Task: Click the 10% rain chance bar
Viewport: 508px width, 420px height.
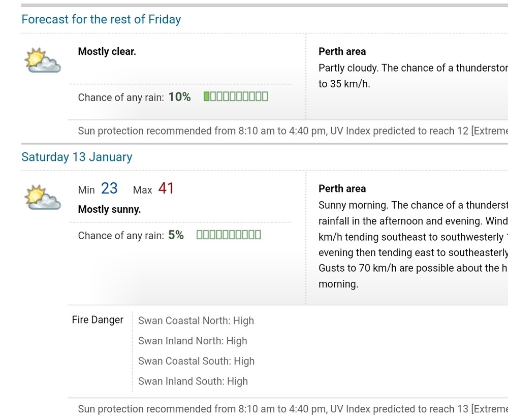Action: (236, 96)
